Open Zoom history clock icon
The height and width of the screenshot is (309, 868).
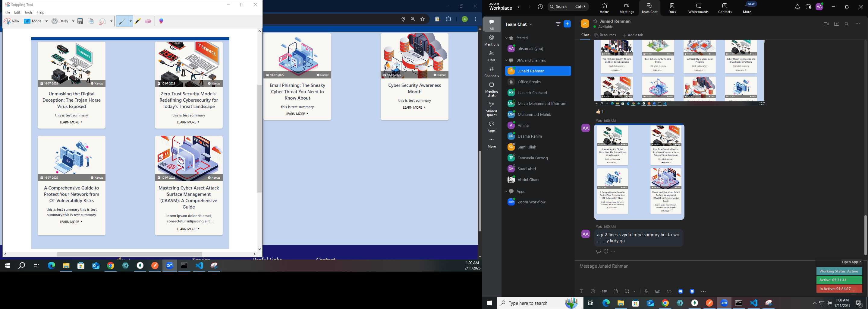[540, 7]
